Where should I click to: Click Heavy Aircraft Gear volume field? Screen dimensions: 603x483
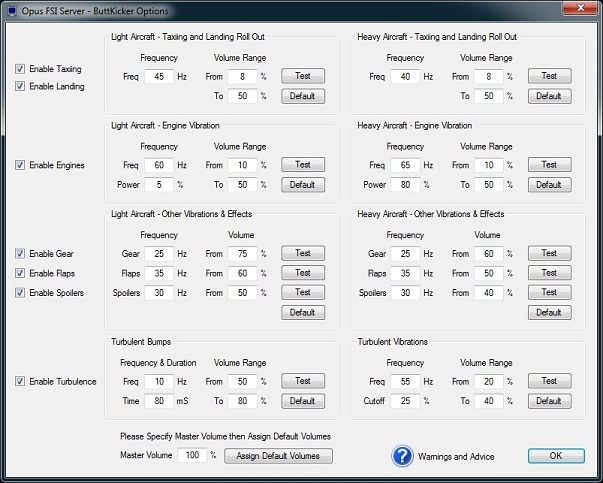(489, 254)
